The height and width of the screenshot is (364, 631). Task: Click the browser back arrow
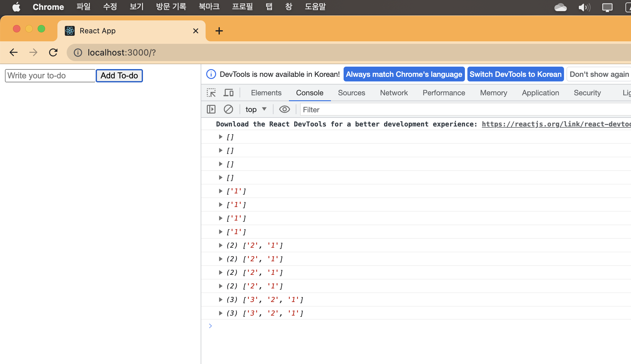pyautogui.click(x=14, y=52)
